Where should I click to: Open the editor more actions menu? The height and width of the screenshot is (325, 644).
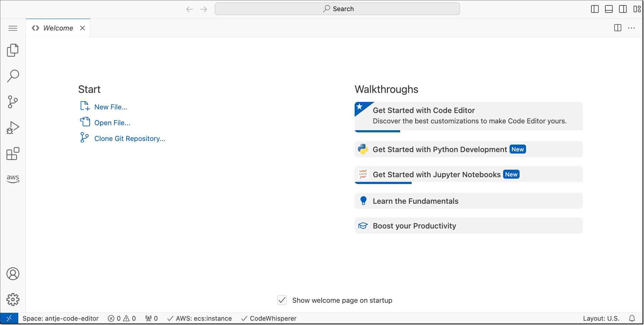coord(631,28)
